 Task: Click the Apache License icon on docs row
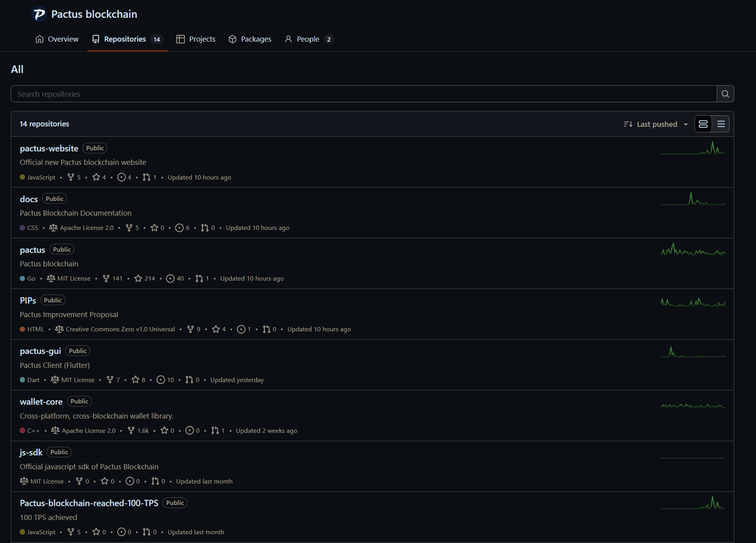tap(53, 228)
